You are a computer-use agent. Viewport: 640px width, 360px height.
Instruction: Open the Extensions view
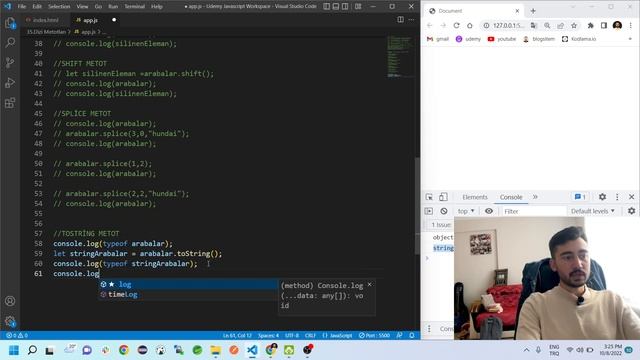pyautogui.click(x=10, y=102)
